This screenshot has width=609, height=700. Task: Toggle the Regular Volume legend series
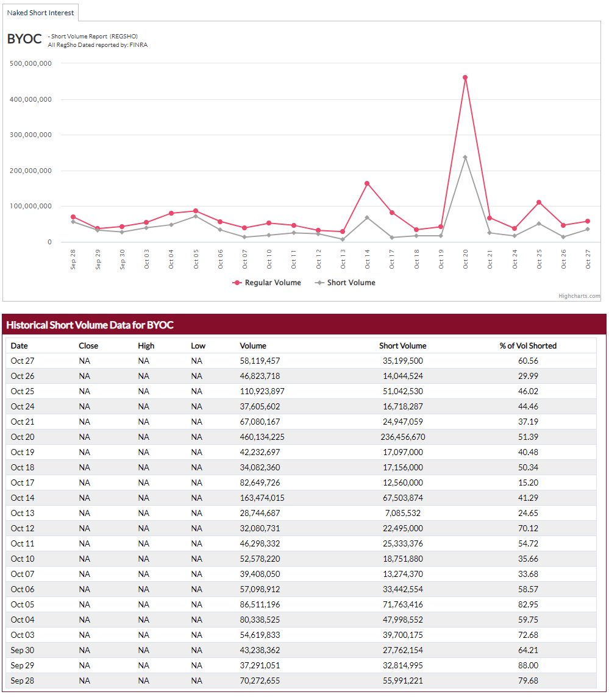[267, 283]
